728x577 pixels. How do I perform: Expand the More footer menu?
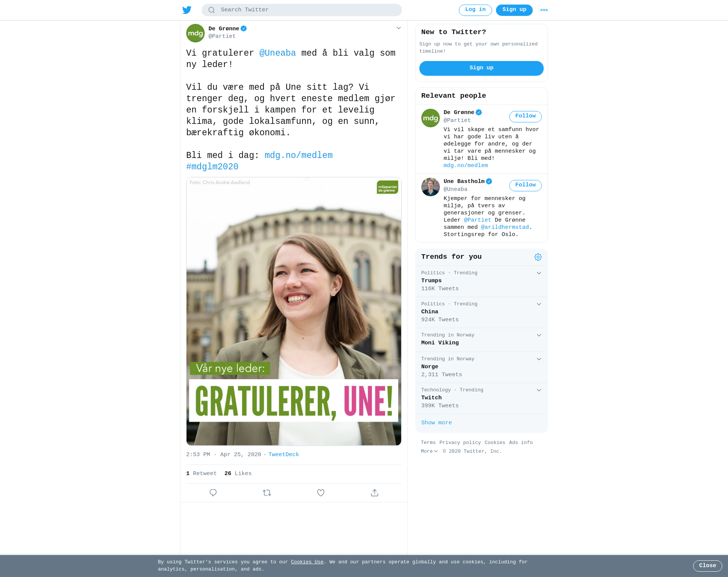tap(429, 451)
